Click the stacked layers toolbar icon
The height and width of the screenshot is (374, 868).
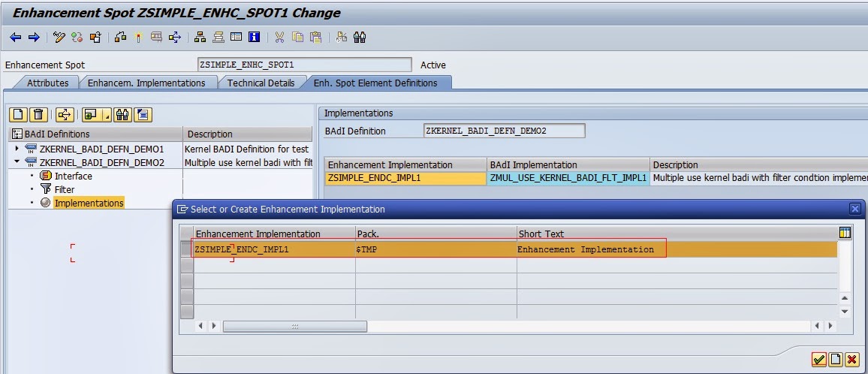point(218,37)
